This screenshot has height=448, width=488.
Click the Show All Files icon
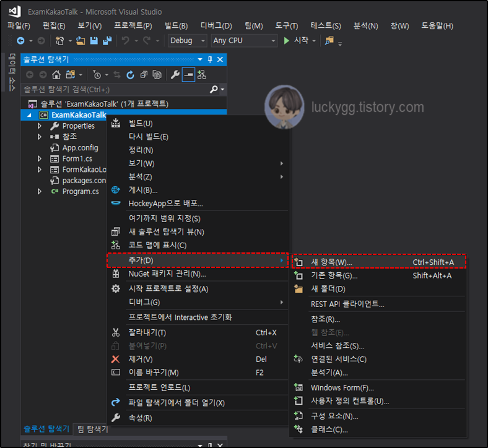click(x=157, y=75)
